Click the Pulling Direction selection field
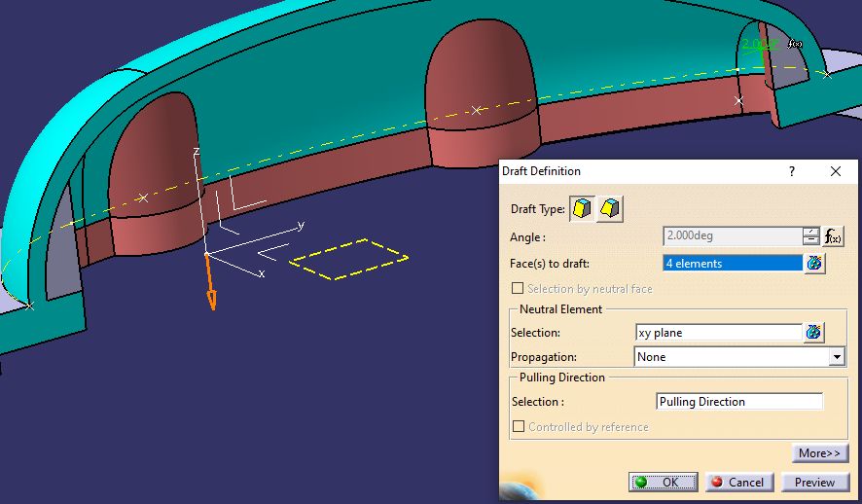Image resolution: width=862 pixels, height=504 pixels. tap(739, 402)
